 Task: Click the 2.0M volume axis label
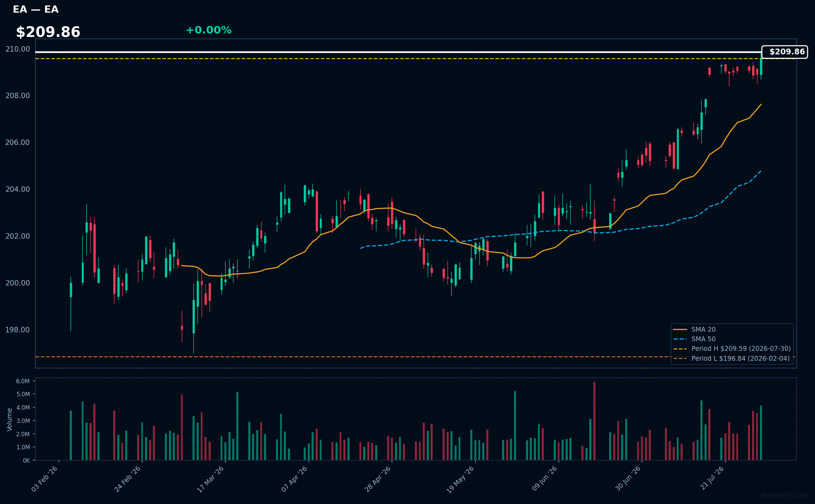23,434
